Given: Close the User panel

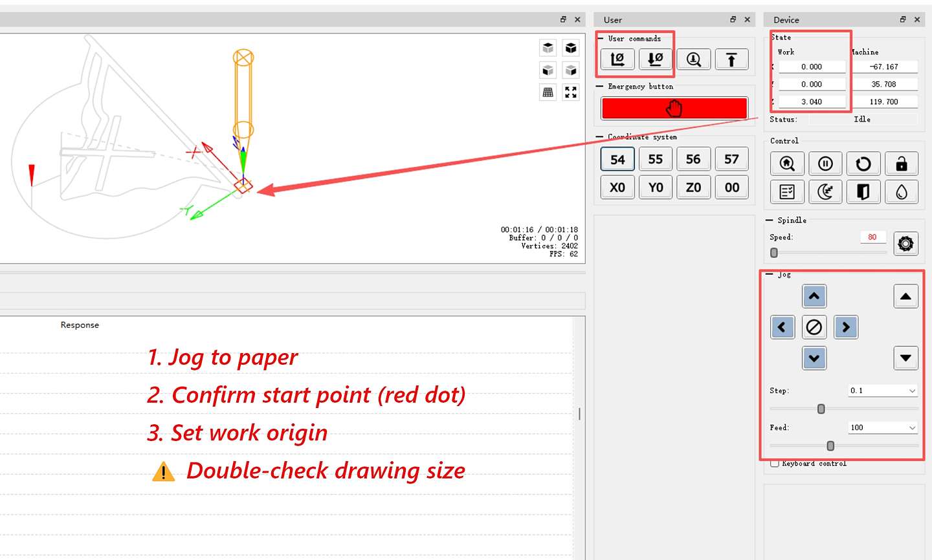Looking at the screenshot, I should pos(748,19).
